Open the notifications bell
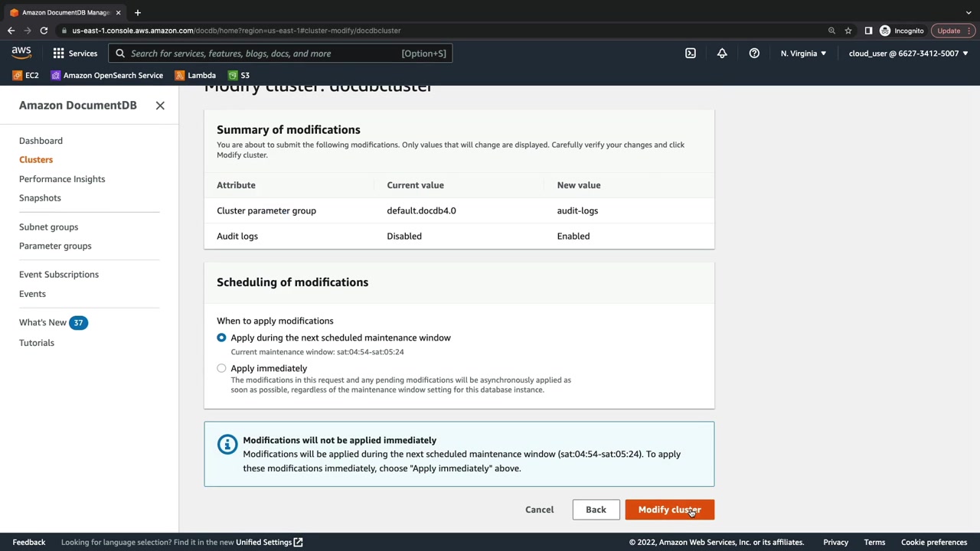980x551 pixels. (722, 54)
